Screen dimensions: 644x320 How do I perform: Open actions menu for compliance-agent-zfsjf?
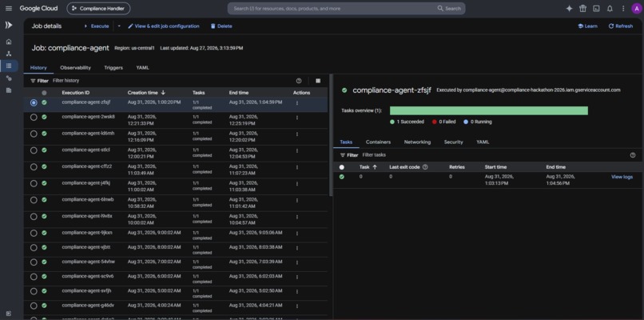click(x=297, y=103)
